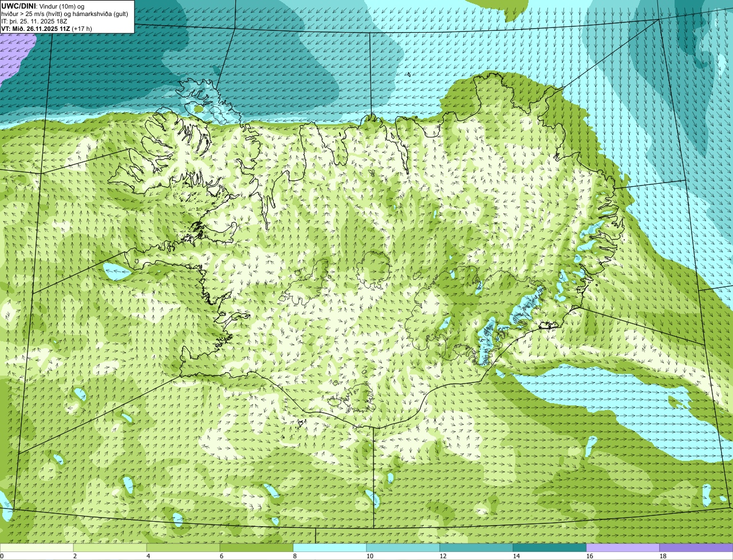
Task: Click the scale label "6"
Action: [222, 556]
